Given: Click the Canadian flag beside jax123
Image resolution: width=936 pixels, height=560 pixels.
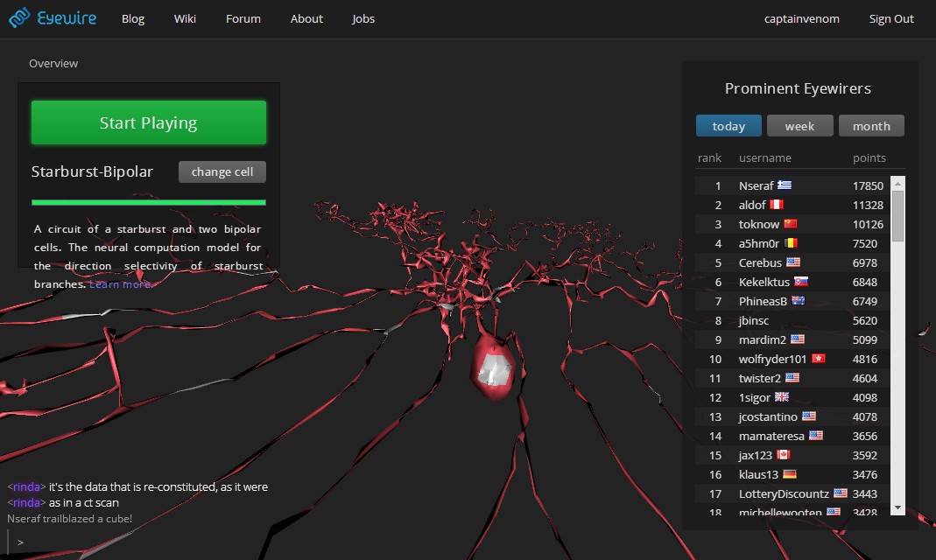Looking at the screenshot, I should click(784, 455).
